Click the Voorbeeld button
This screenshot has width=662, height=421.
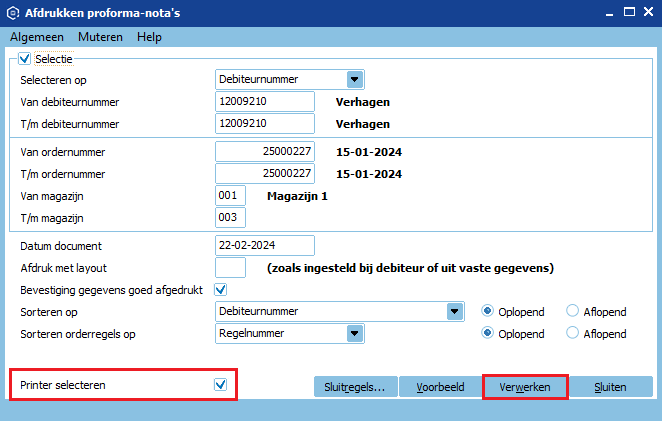point(440,387)
